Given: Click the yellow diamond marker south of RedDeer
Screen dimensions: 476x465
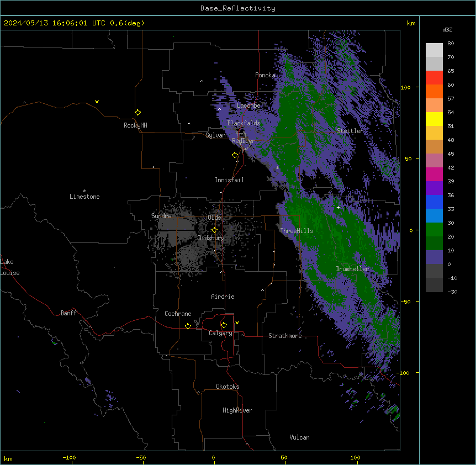Looking at the screenshot, I should coord(235,155).
